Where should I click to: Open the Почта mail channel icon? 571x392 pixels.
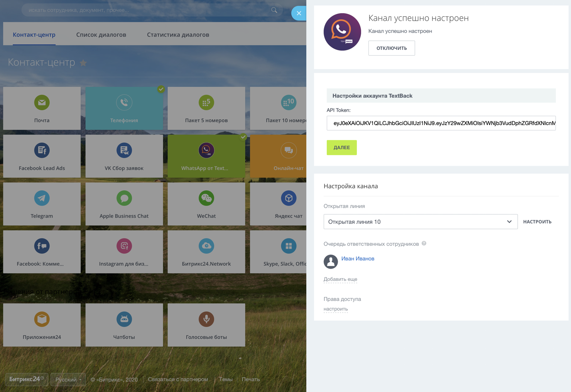(x=42, y=103)
